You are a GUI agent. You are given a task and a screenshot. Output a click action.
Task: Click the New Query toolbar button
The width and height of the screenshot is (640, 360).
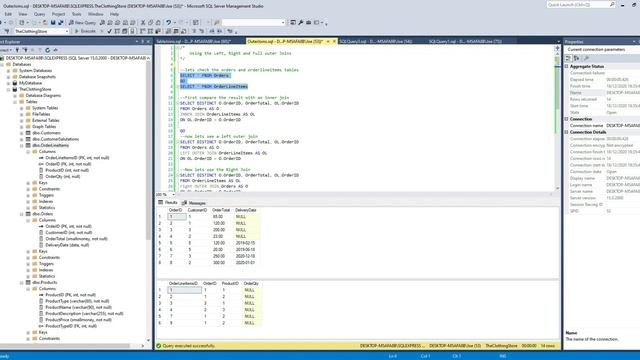82,22
